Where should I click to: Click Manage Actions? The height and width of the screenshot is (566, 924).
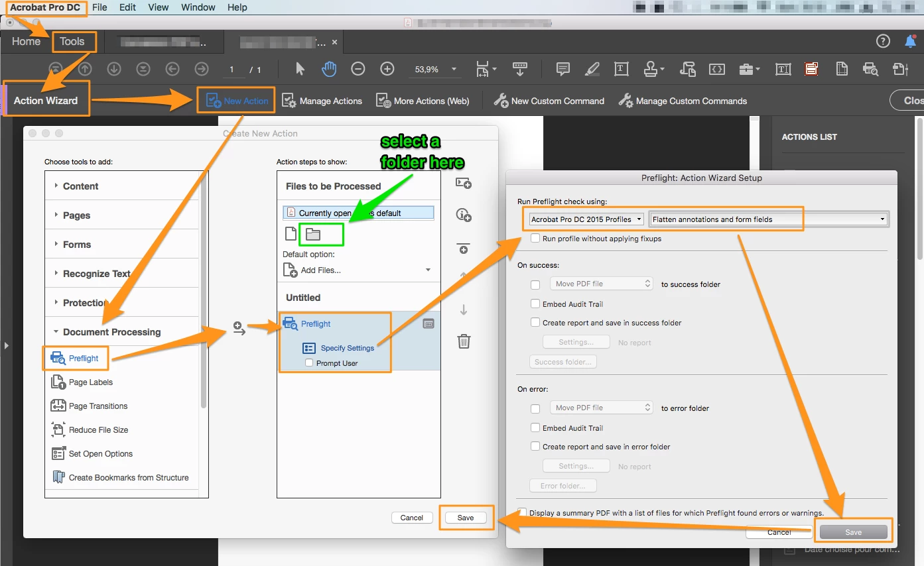(x=322, y=101)
